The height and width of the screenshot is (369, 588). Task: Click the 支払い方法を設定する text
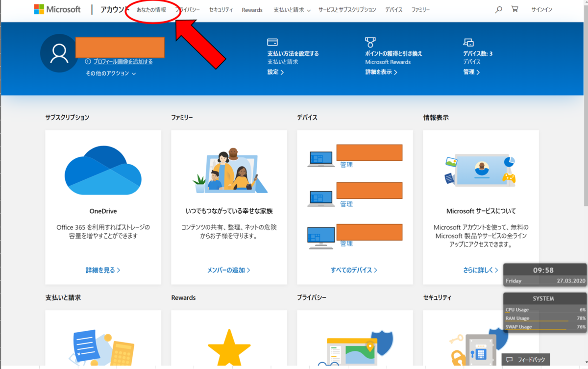point(293,53)
